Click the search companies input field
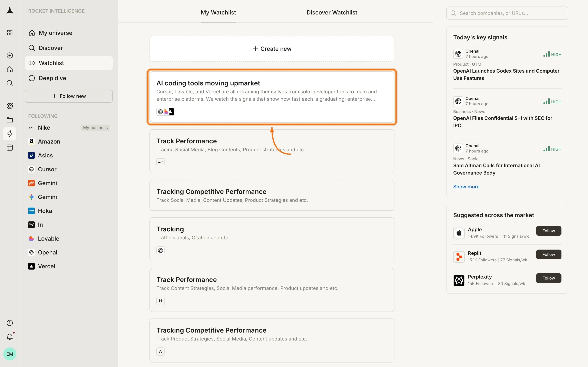The width and height of the screenshot is (588, 367). point(507,13)
